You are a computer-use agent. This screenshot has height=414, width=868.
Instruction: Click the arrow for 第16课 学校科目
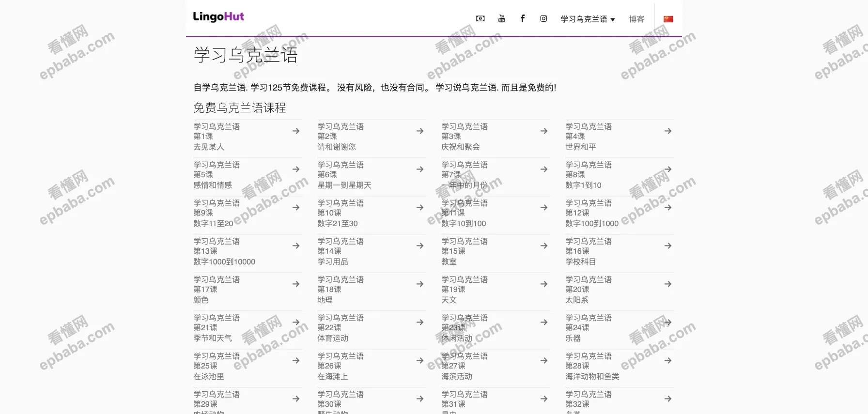pos(668,245)
